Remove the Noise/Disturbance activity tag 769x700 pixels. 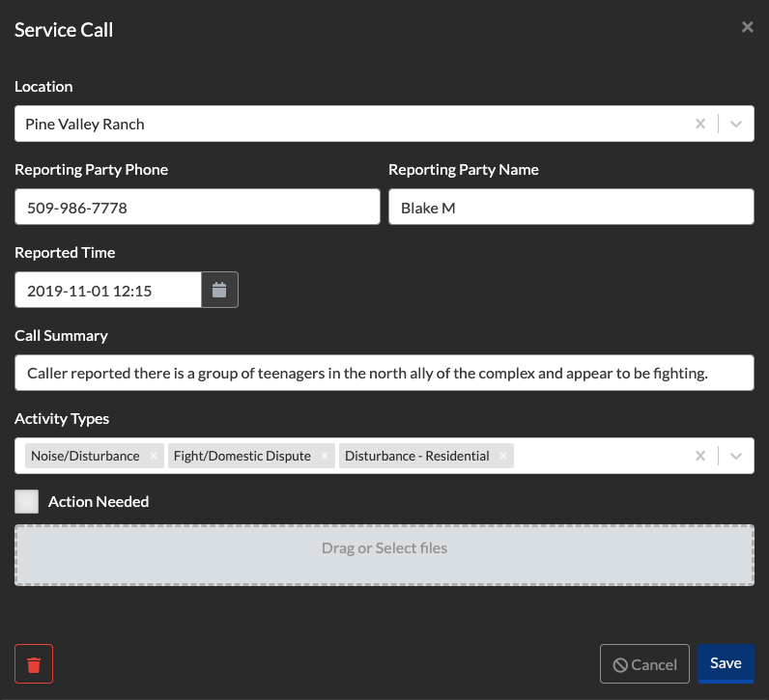154,456
